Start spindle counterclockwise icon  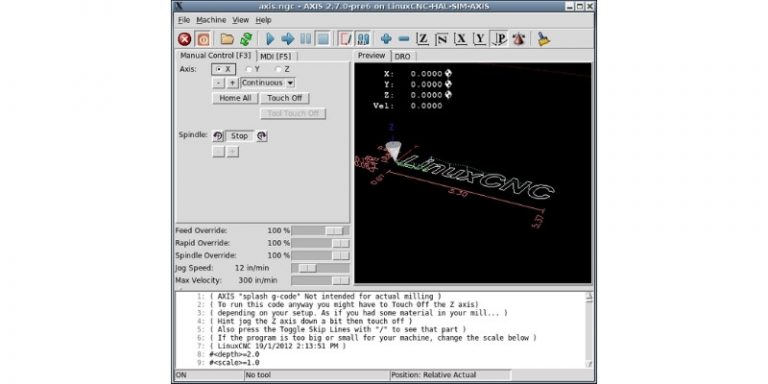pyautogui.click(x=218, y=136)
